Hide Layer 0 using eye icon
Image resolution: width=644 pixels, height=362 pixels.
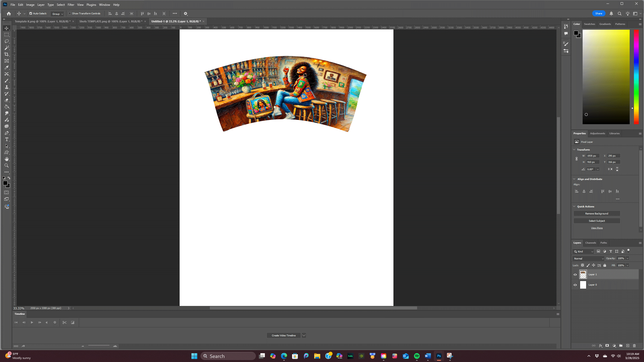tap(575, 285)
